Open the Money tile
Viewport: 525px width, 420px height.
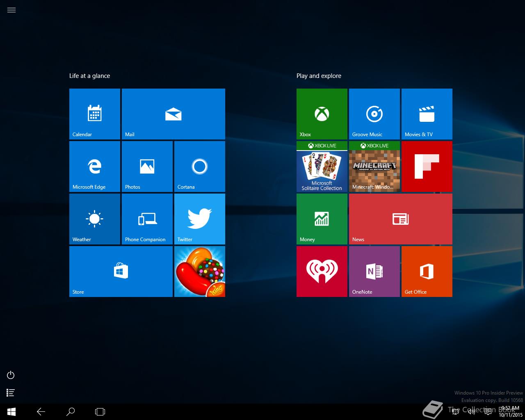322,219
